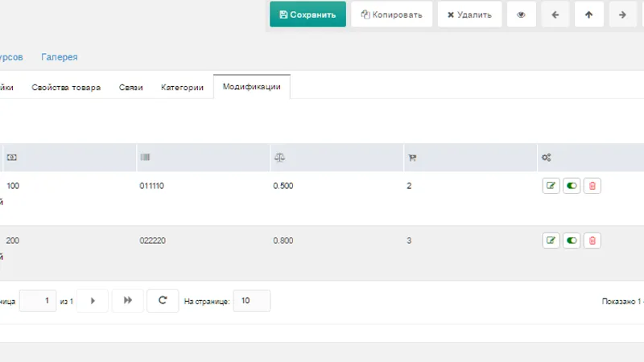Edit the modification with article 011110
Screen dimensions: 644x362
pos(551,186)
